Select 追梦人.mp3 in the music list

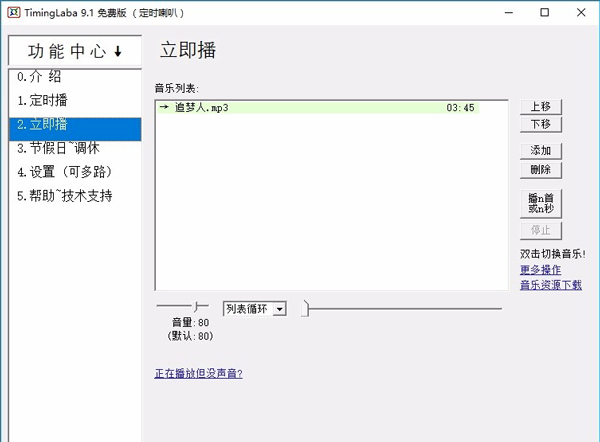318,108
